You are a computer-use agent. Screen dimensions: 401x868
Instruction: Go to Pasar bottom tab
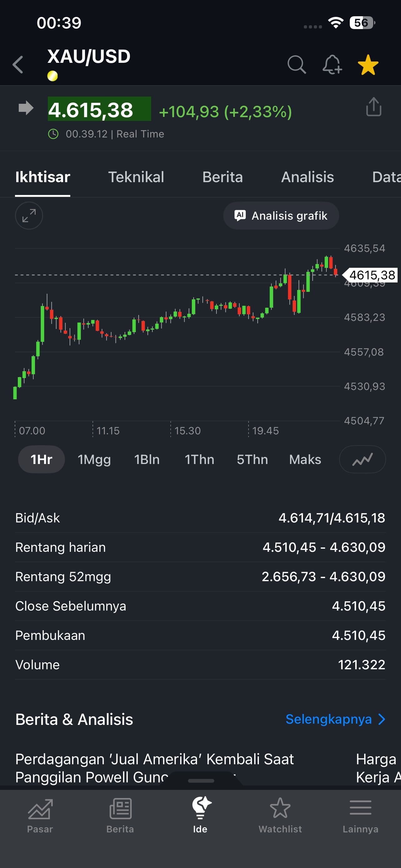[x=40, y=815]
